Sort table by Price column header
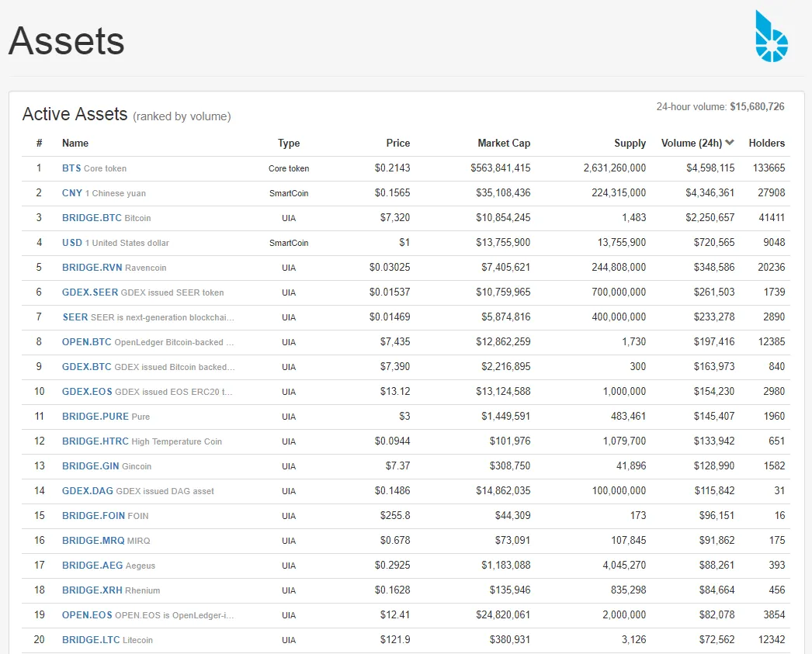The image size is (812, 654). pyautogui.click(x=397, y=144)
